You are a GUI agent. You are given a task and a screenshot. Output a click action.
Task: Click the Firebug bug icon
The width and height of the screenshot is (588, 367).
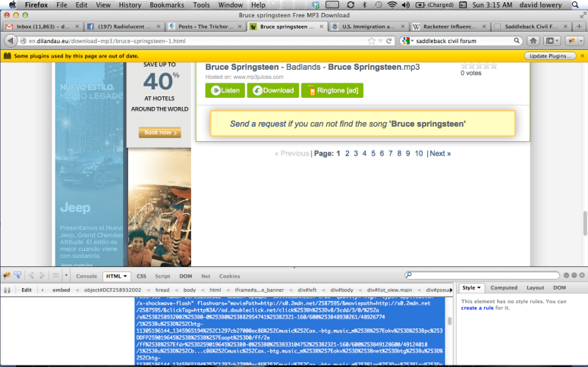[7, 276]
